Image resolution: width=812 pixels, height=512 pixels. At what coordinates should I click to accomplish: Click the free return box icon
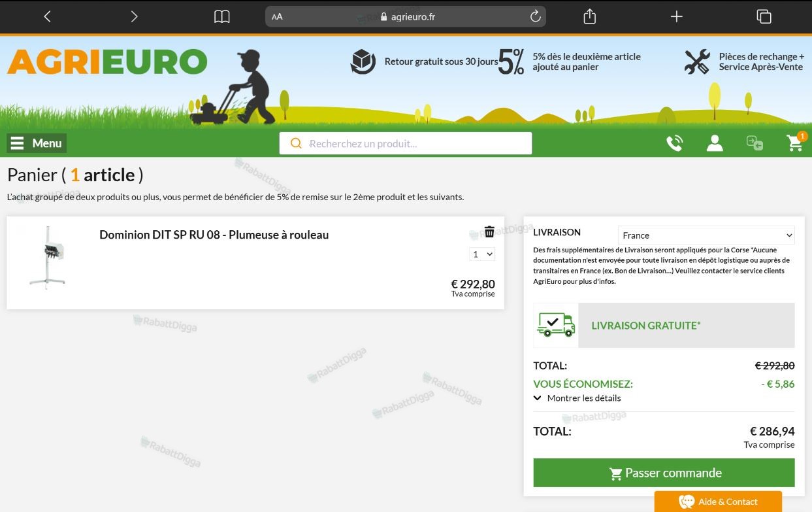[363, 61]
